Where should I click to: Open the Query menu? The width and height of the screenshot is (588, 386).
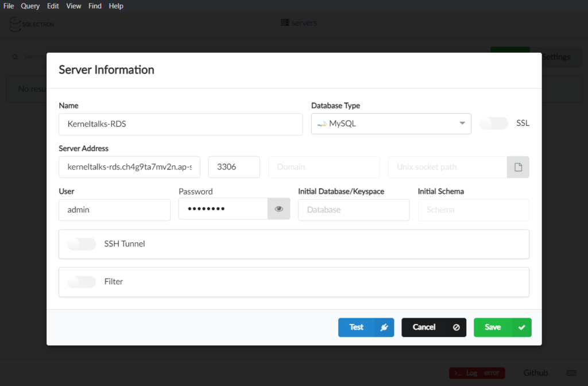pos(30,6)
